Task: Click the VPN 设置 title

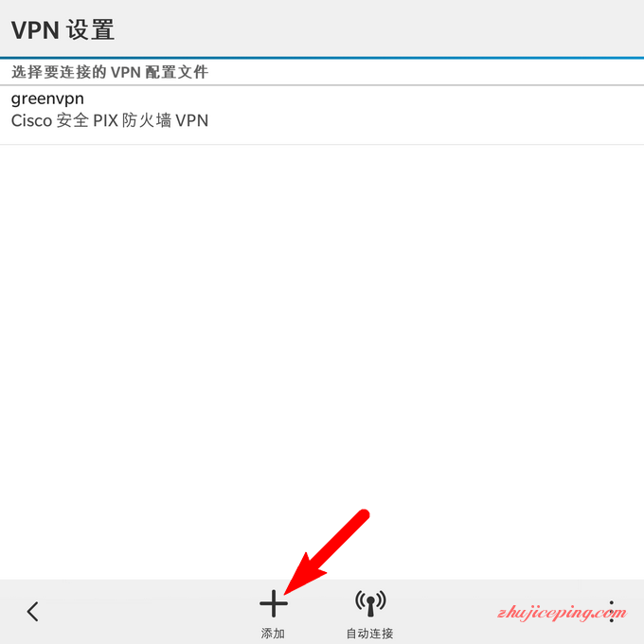Action: [63, 30]
